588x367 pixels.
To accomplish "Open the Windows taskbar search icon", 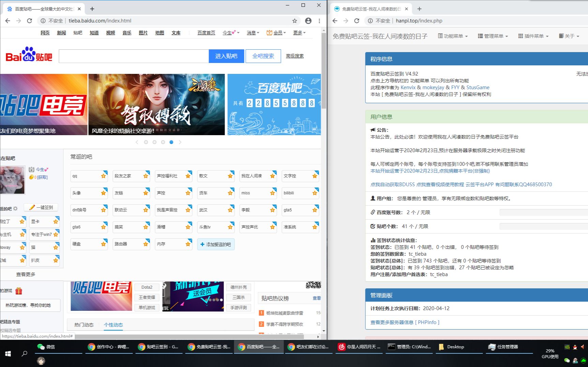I will (24, 354).
